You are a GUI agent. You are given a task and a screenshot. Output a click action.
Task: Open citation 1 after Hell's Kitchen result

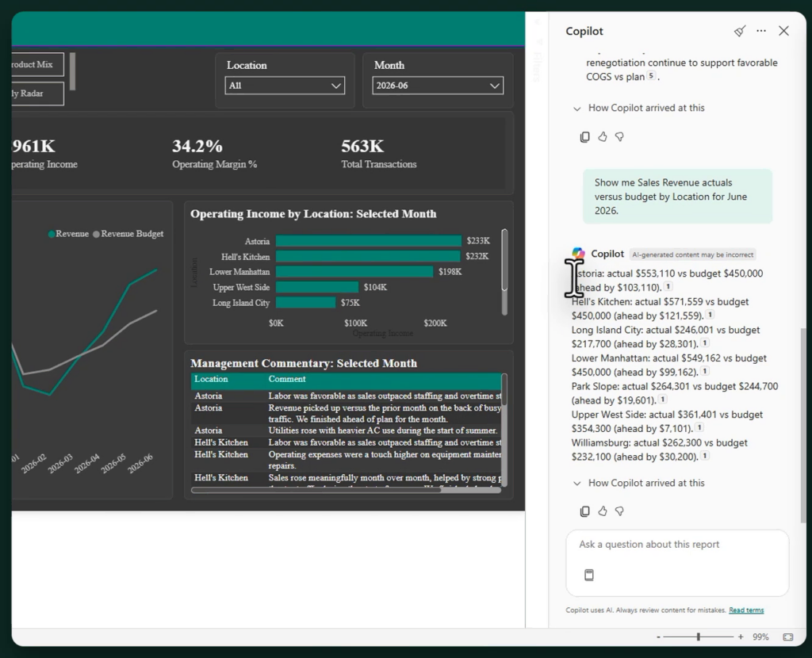click(x=710, y=314)
